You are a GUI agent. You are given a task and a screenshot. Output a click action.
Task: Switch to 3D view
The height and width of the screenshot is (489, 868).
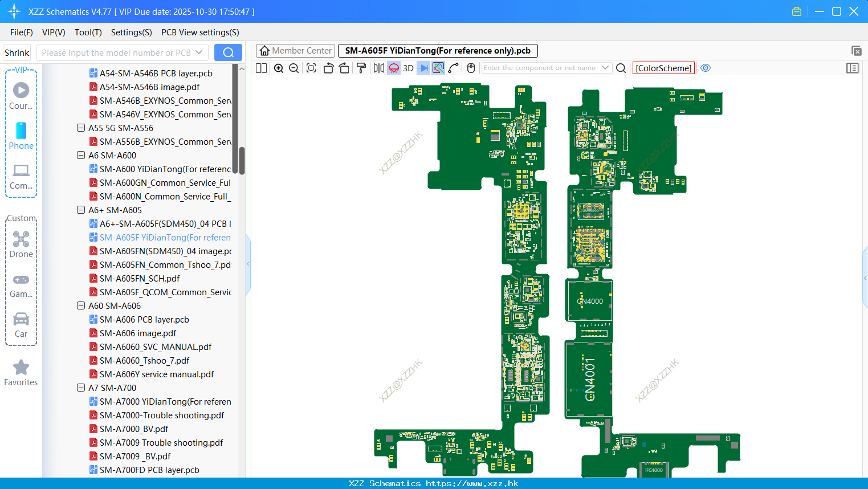408,68
